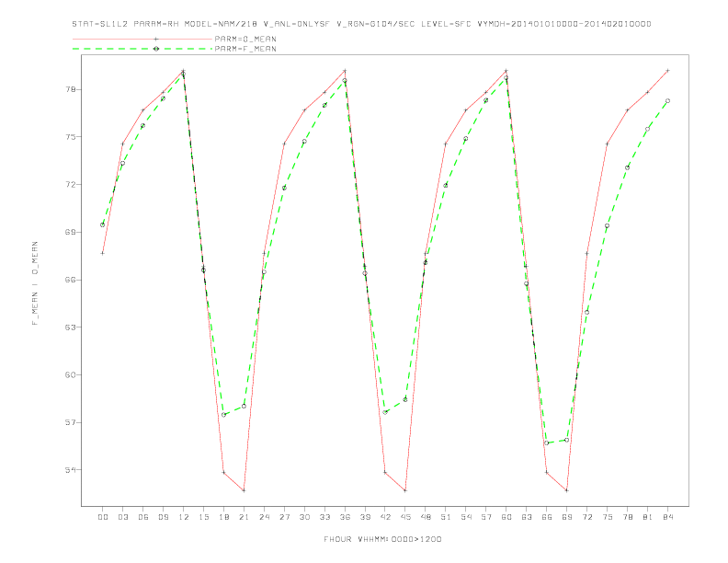Click the x-axis forecast hour label 39

(x=365, y=517)
